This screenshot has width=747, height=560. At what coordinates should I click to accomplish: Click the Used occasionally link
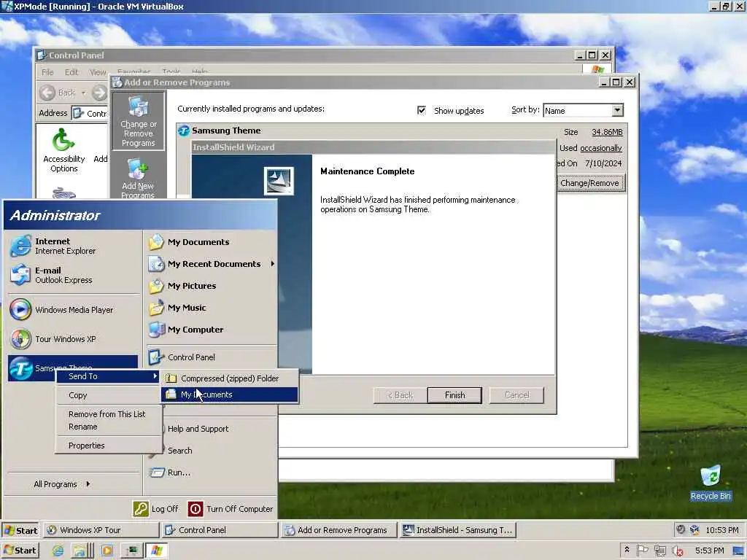(x=601, y=148)
